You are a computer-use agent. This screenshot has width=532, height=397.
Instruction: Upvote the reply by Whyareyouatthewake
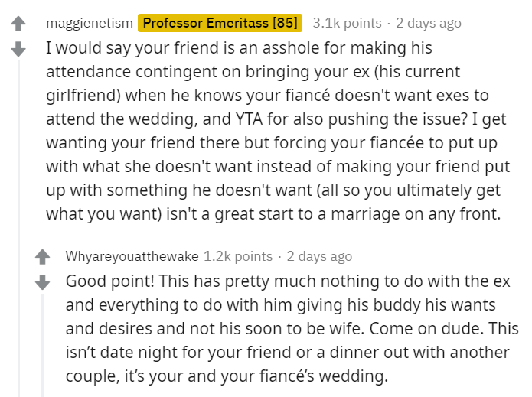point(42,257)
